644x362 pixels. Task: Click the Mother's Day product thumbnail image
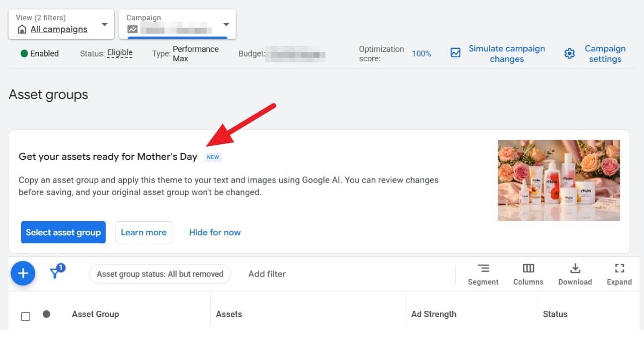pyautogui.click(x=558, y=180)
